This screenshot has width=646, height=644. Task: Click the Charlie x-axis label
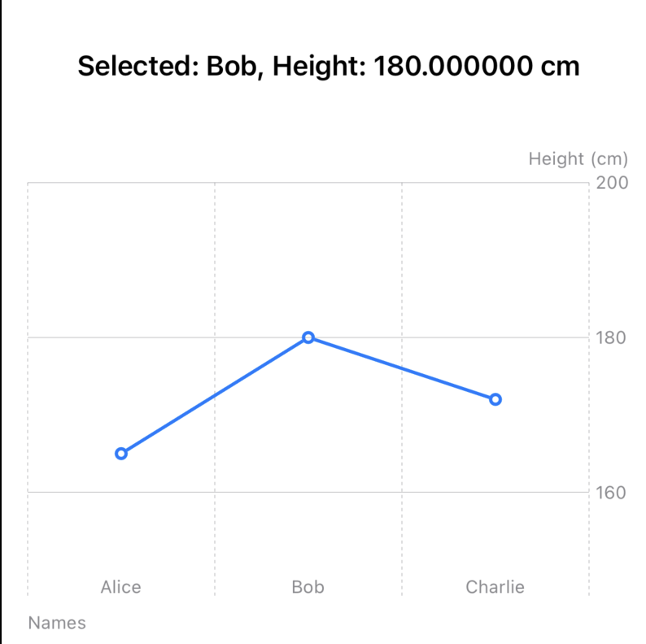click(495, 587)
